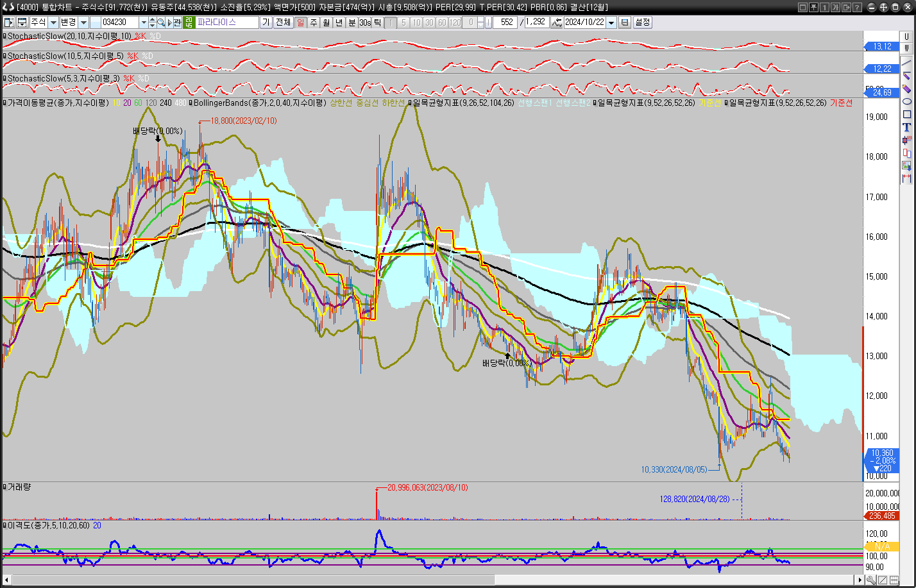Click the 가격이동평균 indicator label
The height and width of the screenshot is (588, 916).
58,103
